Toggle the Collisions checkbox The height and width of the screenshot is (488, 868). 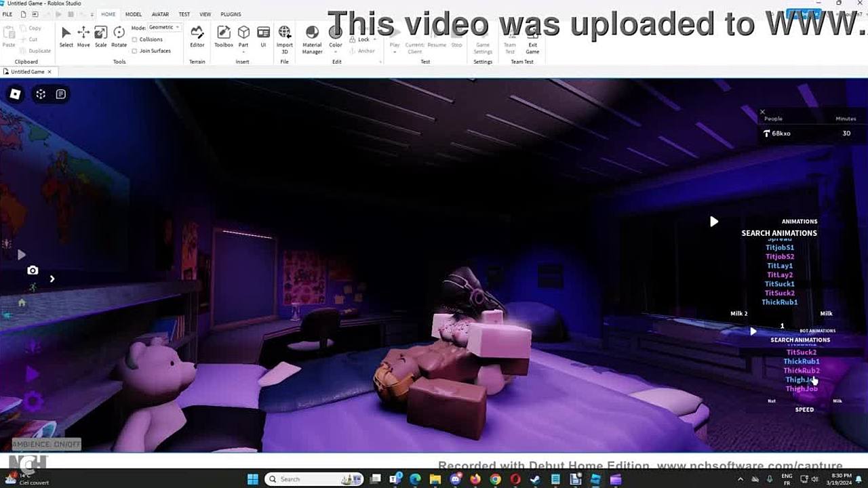pos(134,40)
